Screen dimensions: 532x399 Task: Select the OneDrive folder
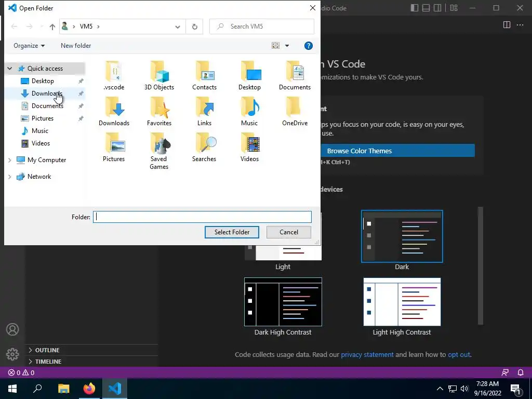[x=295, y=112]
